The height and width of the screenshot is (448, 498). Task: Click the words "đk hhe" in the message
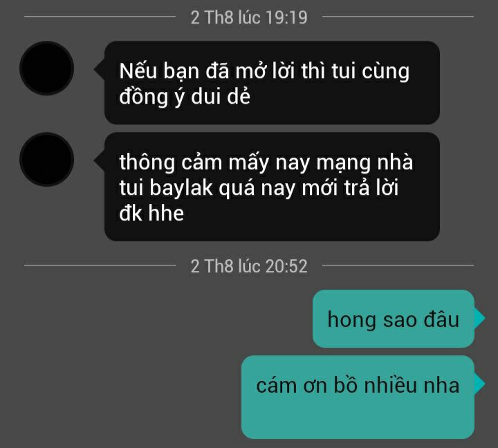pos(151,213)
